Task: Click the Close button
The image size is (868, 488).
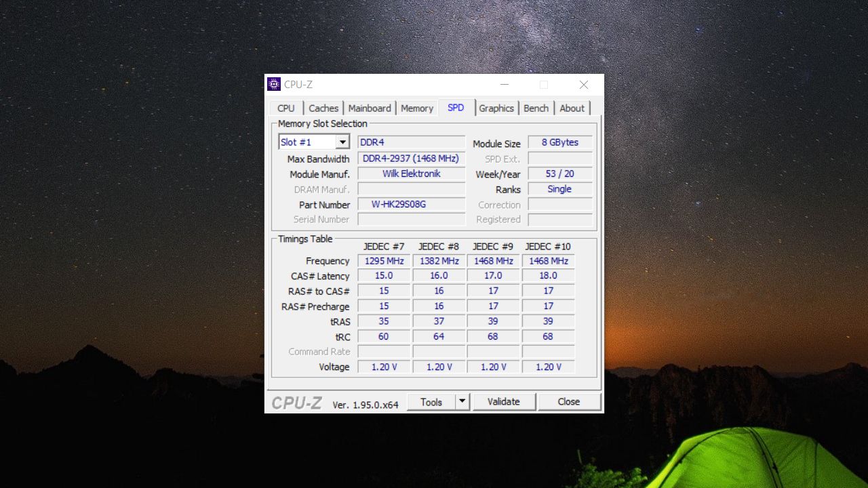Action: coord(570,401)
